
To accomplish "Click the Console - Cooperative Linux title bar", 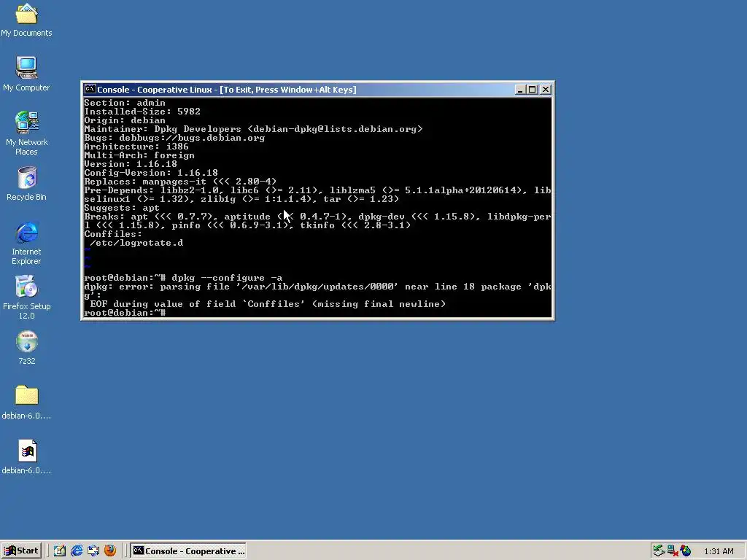I will [299, 90].
